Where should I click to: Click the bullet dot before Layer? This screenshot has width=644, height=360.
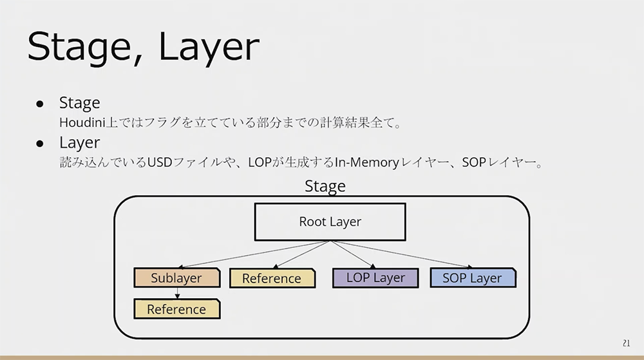click(39, 143)
